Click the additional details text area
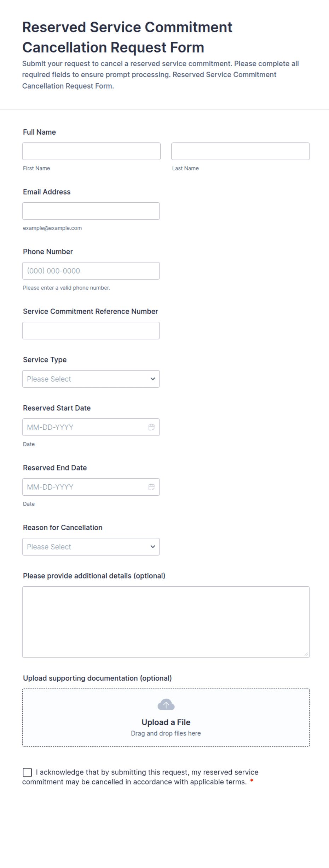Screen dimensions: 329x868 tap(166, 622)
